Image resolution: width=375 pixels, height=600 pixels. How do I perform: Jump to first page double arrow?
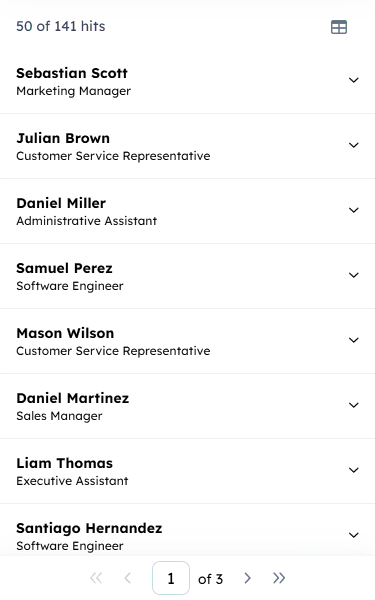[96, 578]
